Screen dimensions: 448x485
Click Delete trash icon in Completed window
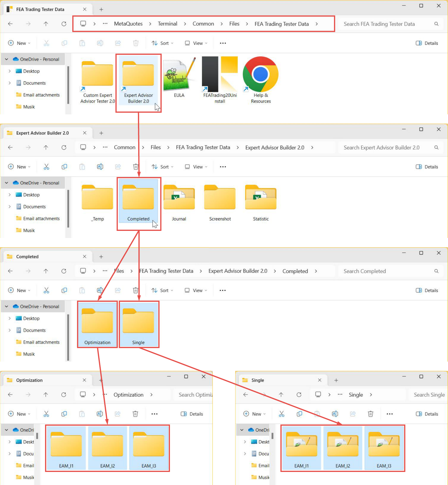point(136,290)
